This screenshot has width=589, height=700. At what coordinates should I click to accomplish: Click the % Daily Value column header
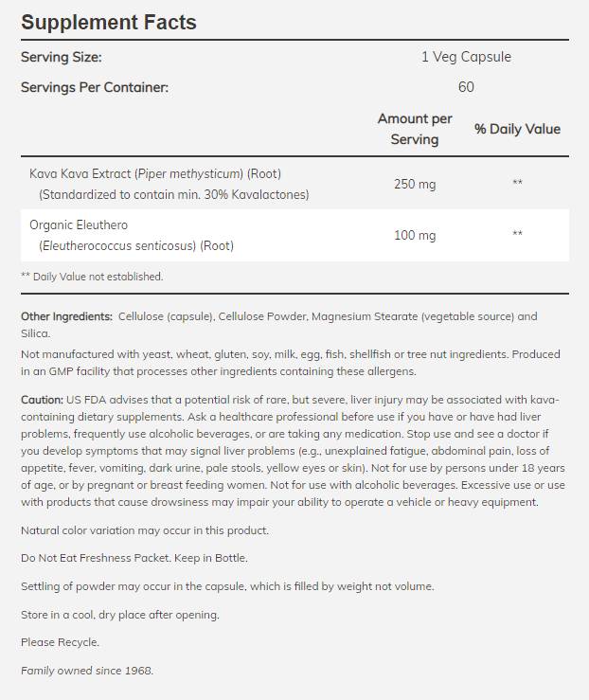(517, 129)
